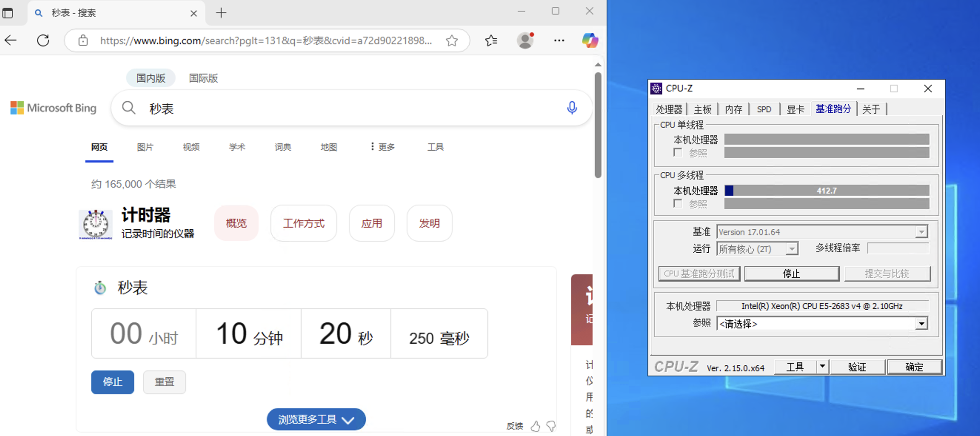This screenshot has width=980, height=436.
Task: Click the stopwatch thumbnail beside 计时器
Action: [x=96, y=224]
